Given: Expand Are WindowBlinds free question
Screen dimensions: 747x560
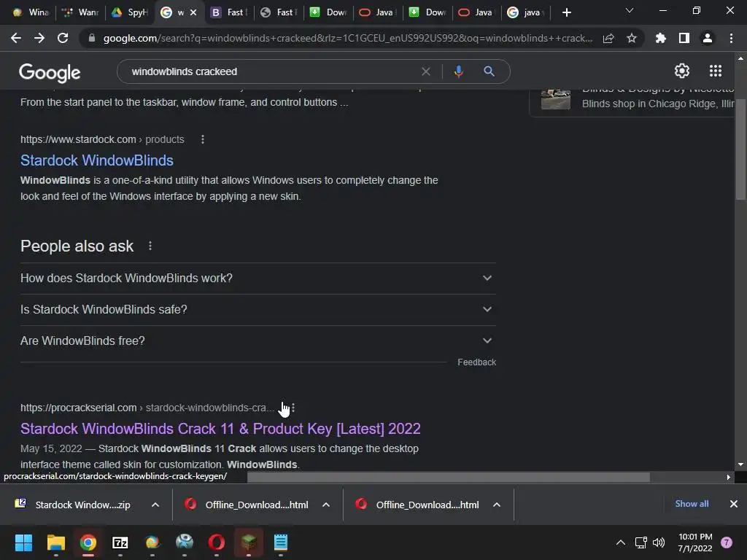Looking at the screenshot, I should (258, 341).
